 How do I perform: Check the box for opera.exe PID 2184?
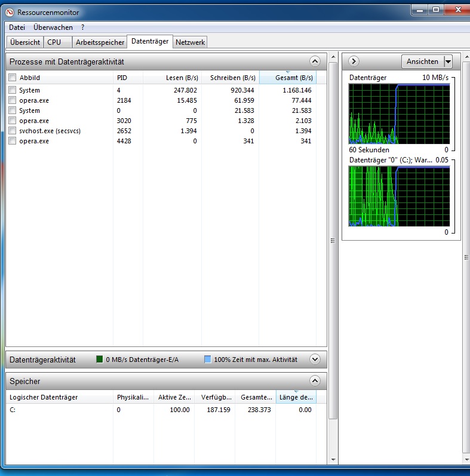coord(12,100)
